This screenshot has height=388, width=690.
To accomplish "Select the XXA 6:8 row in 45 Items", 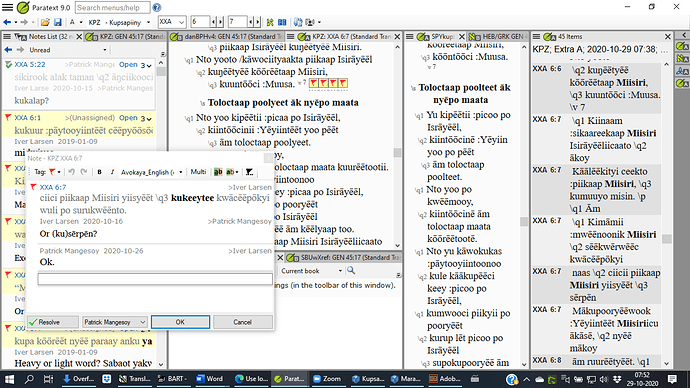I will (x=596, y=361).
